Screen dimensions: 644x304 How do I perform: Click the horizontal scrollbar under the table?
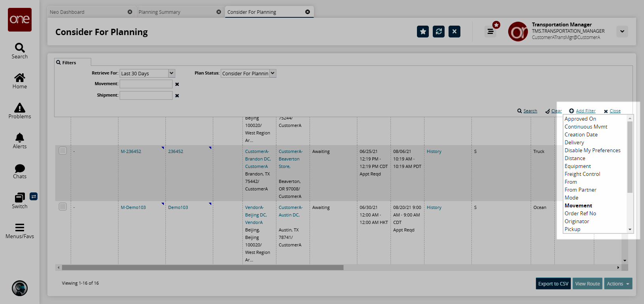click(x=203, y=268)
